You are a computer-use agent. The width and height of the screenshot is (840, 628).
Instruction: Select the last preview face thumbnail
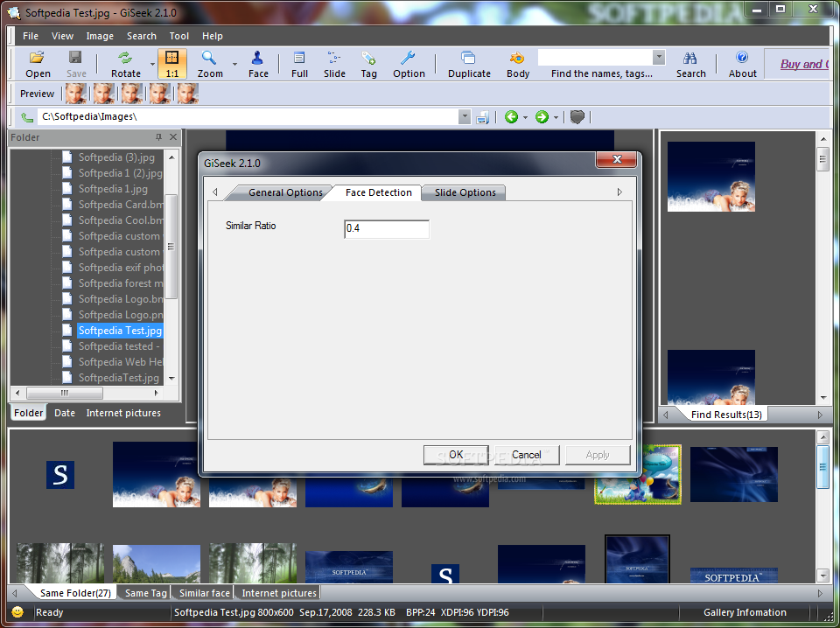tap(188, 94)
